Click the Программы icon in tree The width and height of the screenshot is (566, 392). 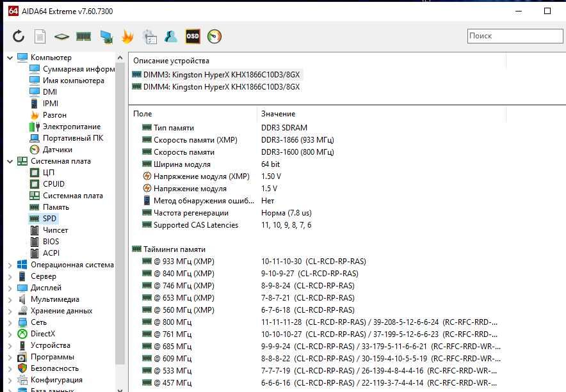click(22, 357)
